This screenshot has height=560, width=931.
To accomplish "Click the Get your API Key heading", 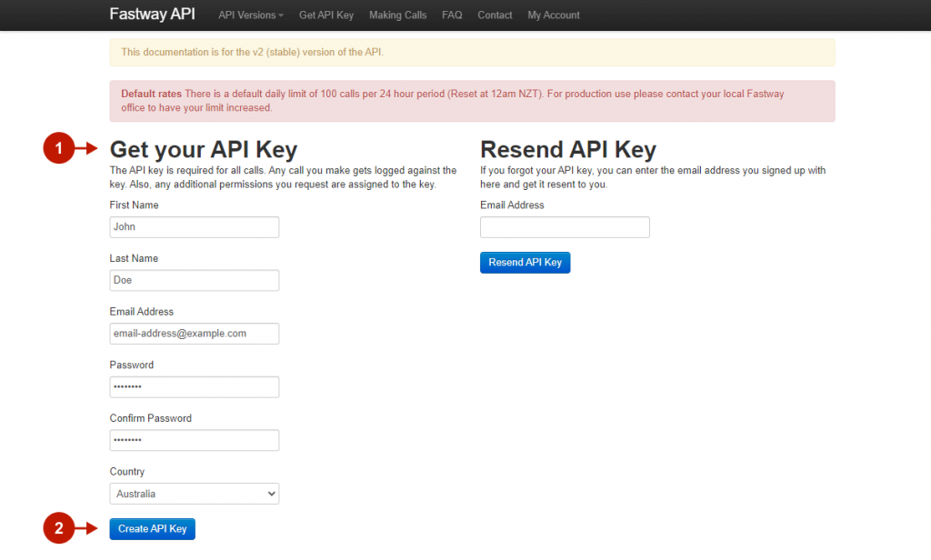I will coord(204,149).
